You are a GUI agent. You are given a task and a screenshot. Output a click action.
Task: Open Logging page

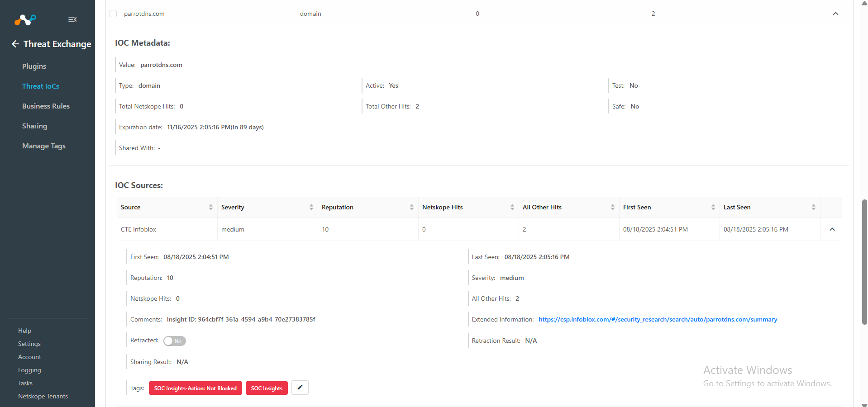pyautogui.click(x=29, y=370)
